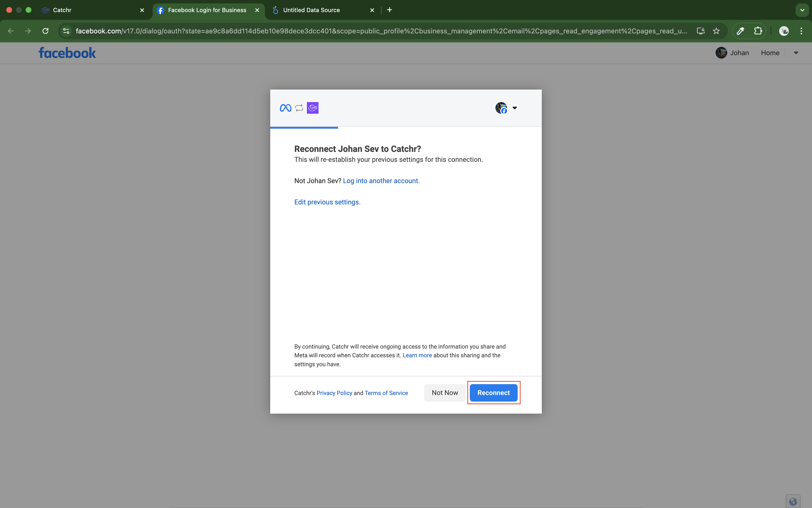Click the dialog profile avatar picture
Image resolution: width=812 pixels, height=508 pixels.
pyautogui.click(x=501, y=108)
